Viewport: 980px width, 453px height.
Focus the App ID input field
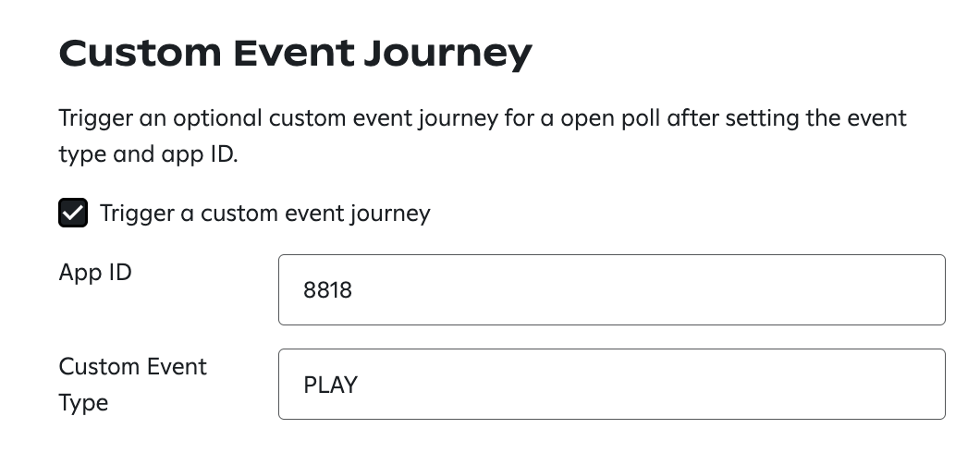(x=612, y=290)
